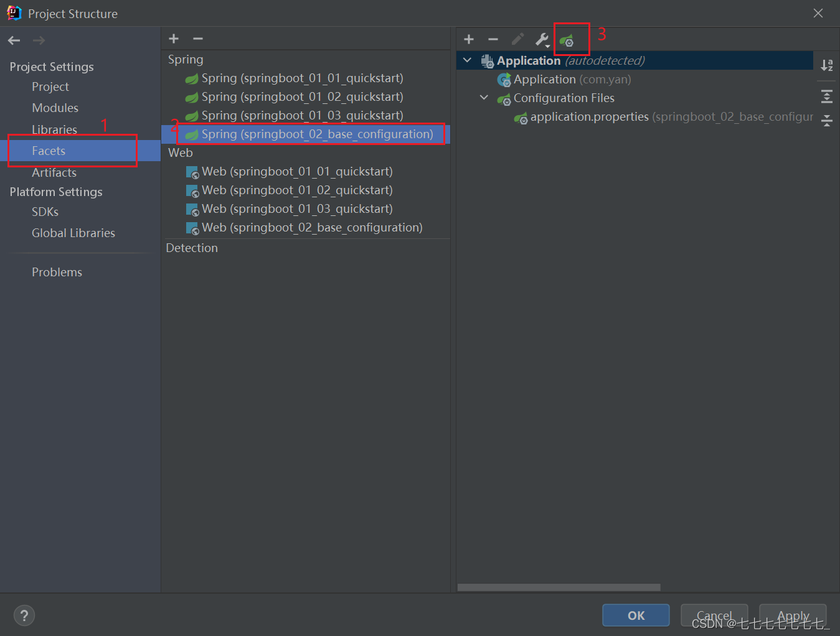Screen dimensions: 840x636
Task: Select Web (springboot_01_03_quickstart) facet
Action: click(x=306, y=208)
